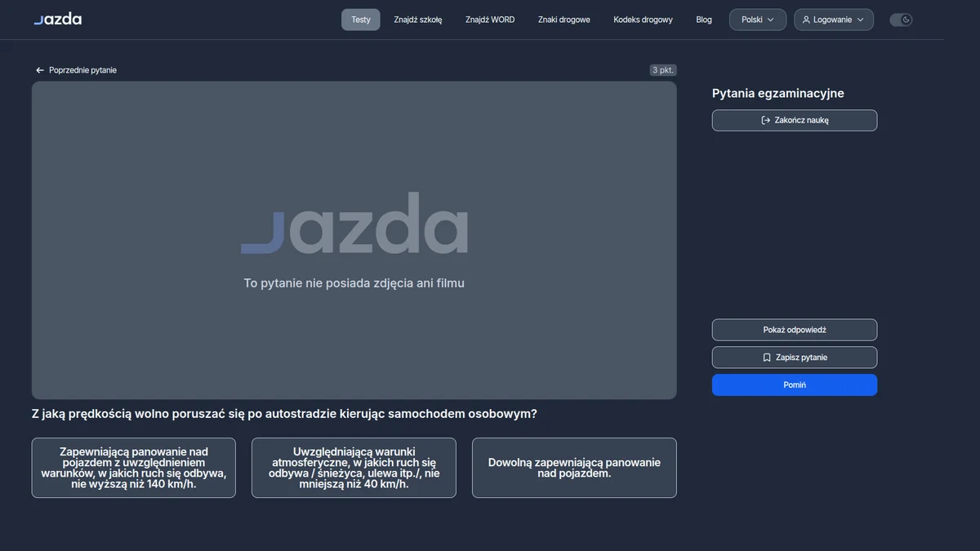Click the back arrow beside Poprzednie pytanie
This screenshot has height=551, width=980.
click(39, 70)
